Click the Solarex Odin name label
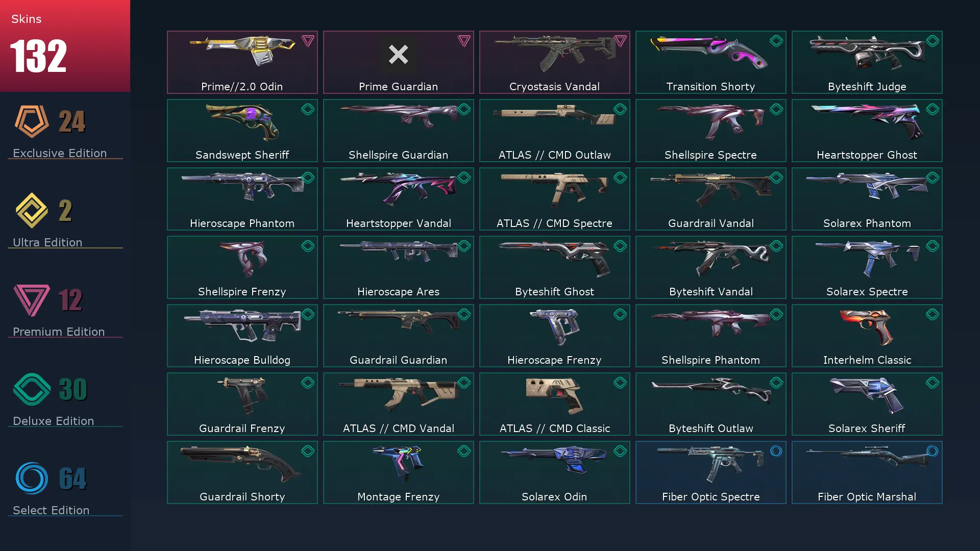 (x=555, y=497)
